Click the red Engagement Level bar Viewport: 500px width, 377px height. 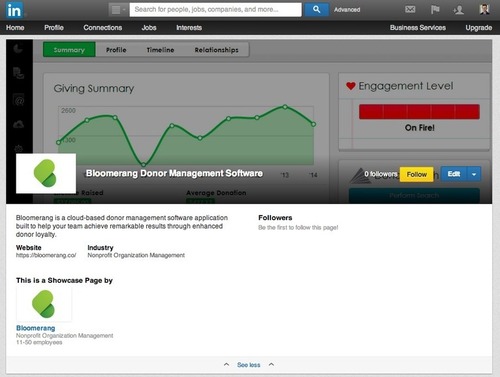pos(419,112)
